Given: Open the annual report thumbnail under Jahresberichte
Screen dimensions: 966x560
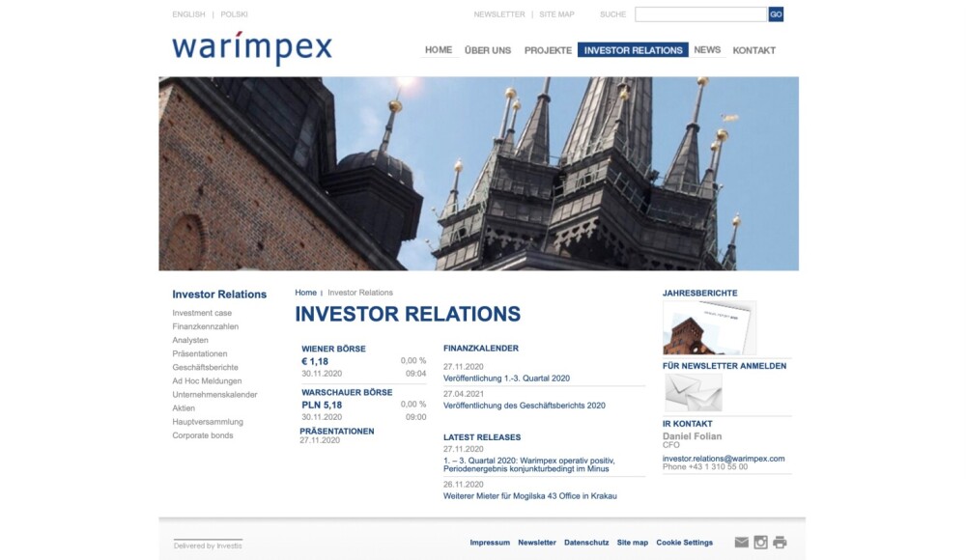Looking at the screenshot, I should point(709,328).
